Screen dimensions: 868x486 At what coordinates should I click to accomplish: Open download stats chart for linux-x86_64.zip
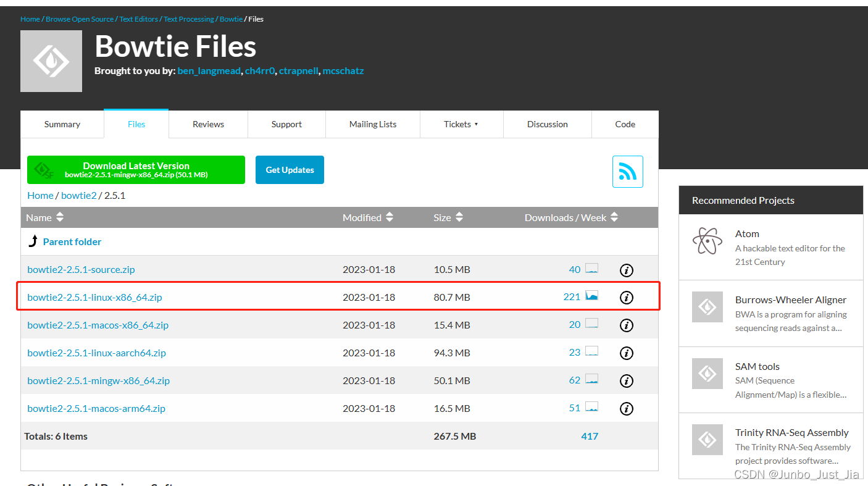[x=592, y=296]
